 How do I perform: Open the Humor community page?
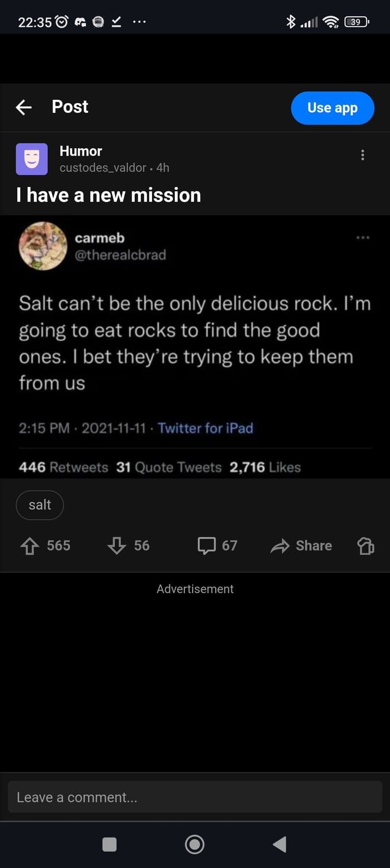coord(81,151)
